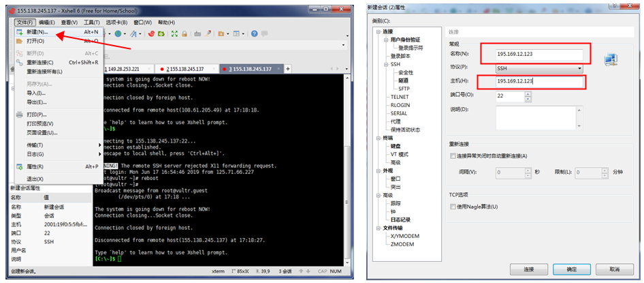The width and height of the screenshot is (644, 283).
Task: Select 新建(N)... from the File menu
Action: (38, 31)
